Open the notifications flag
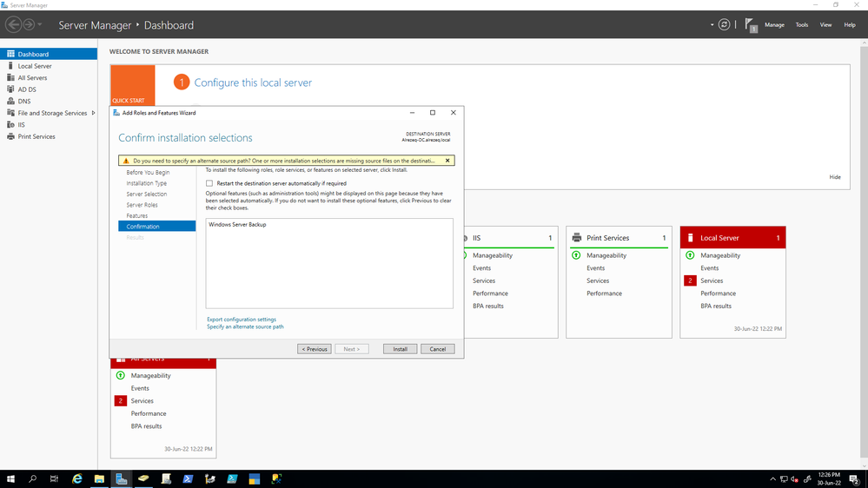 coord(751,25)
